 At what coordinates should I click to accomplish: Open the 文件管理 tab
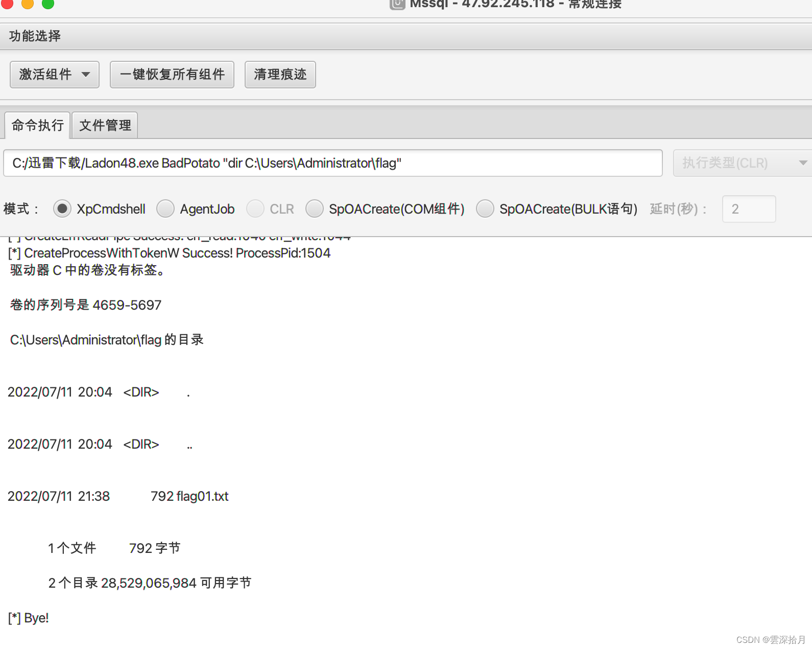point(105,125)
